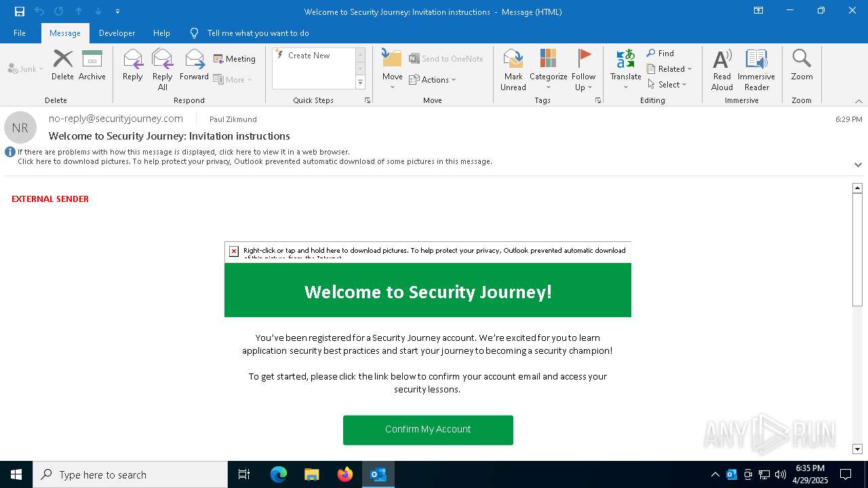Delete this message
Screen dimensions: 868x488
(x=62, y=65)
